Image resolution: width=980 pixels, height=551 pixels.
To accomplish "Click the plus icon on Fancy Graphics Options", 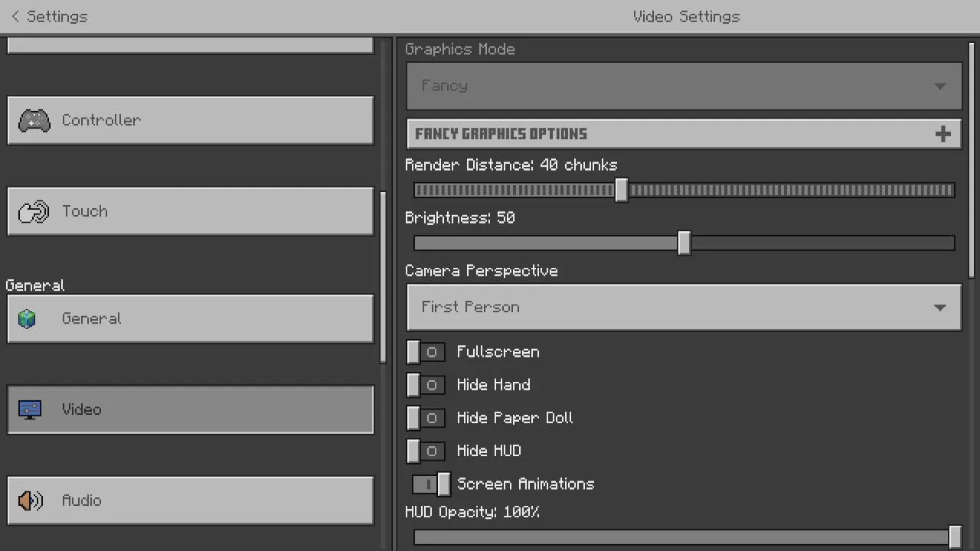I will [x=942, y=134].
